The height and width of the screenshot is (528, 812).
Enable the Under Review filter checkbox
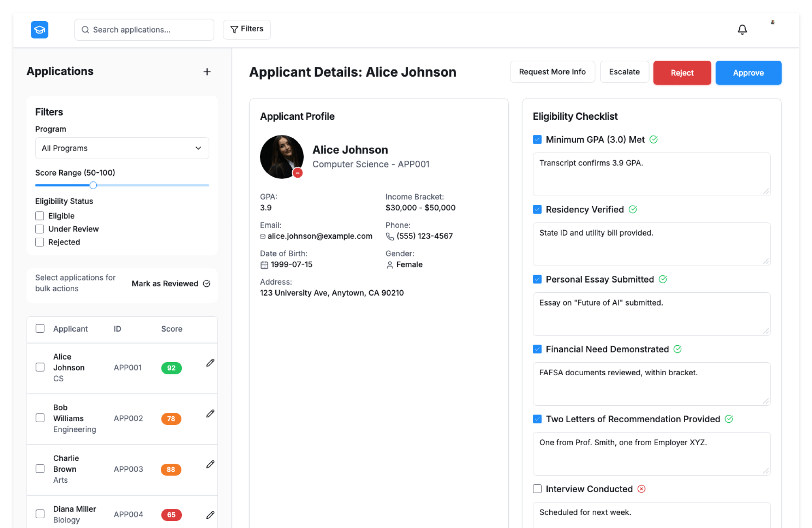click(x=40, y=229)
